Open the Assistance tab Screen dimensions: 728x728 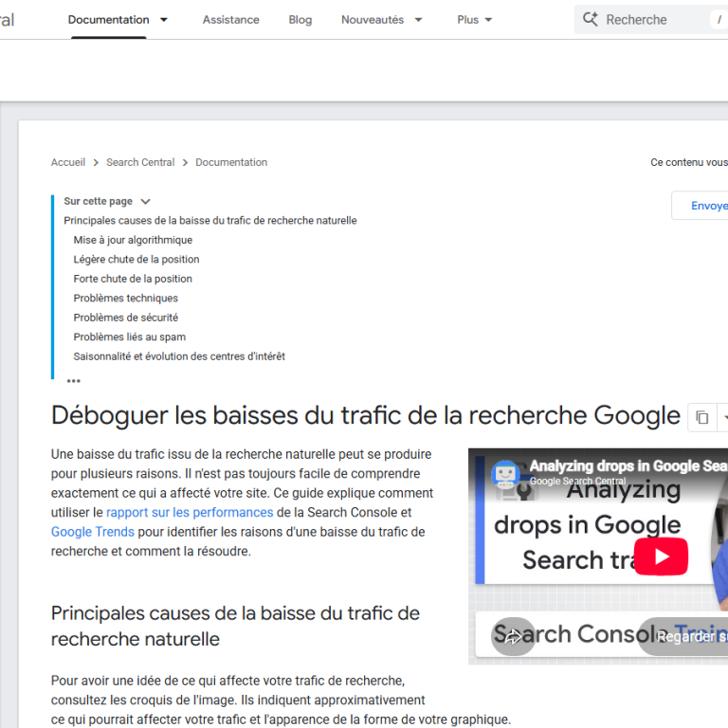230,20
